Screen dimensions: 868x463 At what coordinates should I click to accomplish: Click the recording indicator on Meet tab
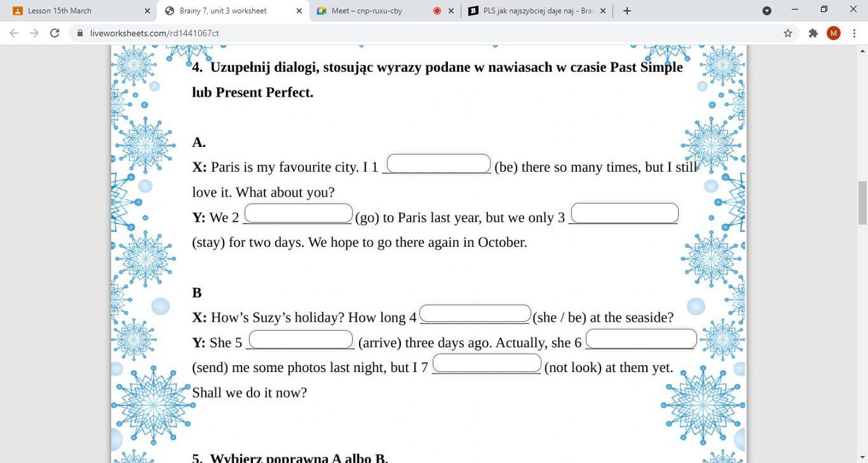[x=437, y=11]
